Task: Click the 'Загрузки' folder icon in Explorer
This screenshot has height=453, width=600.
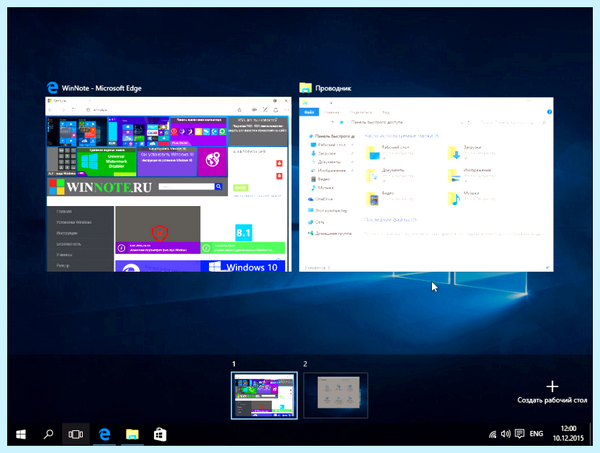Action: 454,153
